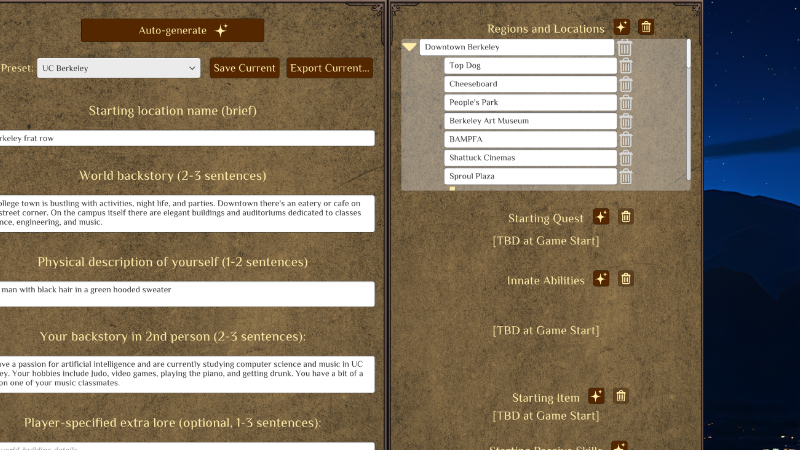This screenshot has height=450, width=800.
Task: Generate a Starting Item with sparkle icon
Action: (x=596, y=397)
